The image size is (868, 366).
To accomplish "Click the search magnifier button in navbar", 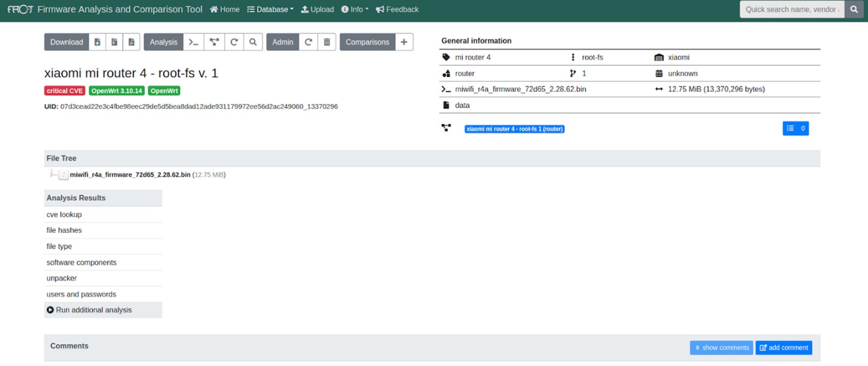I will point(854,9).
